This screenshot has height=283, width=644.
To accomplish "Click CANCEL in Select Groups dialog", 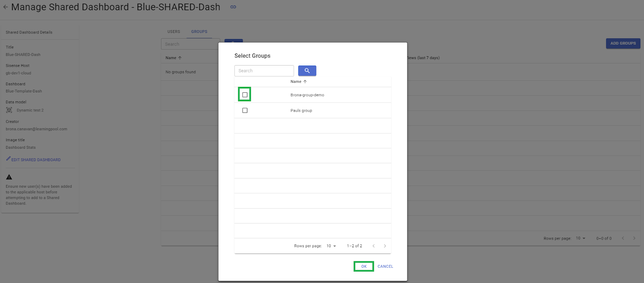I will click(385, 267).
